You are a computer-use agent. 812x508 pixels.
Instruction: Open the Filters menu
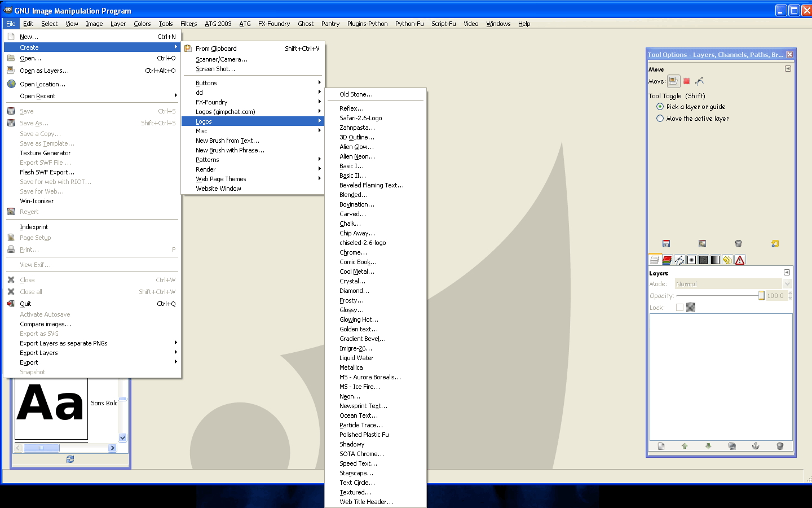point(189,24)
